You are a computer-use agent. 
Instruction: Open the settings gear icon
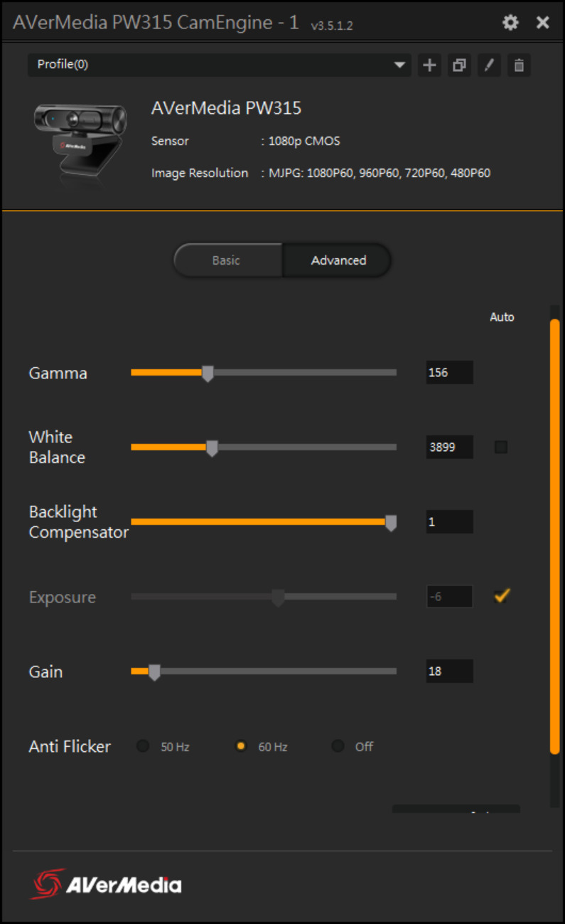pos(510,23)
